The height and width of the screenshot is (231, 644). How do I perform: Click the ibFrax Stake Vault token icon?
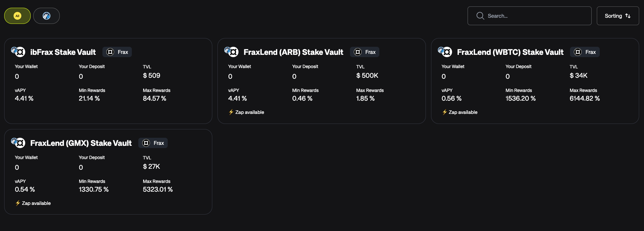click(x=18, y=52)
